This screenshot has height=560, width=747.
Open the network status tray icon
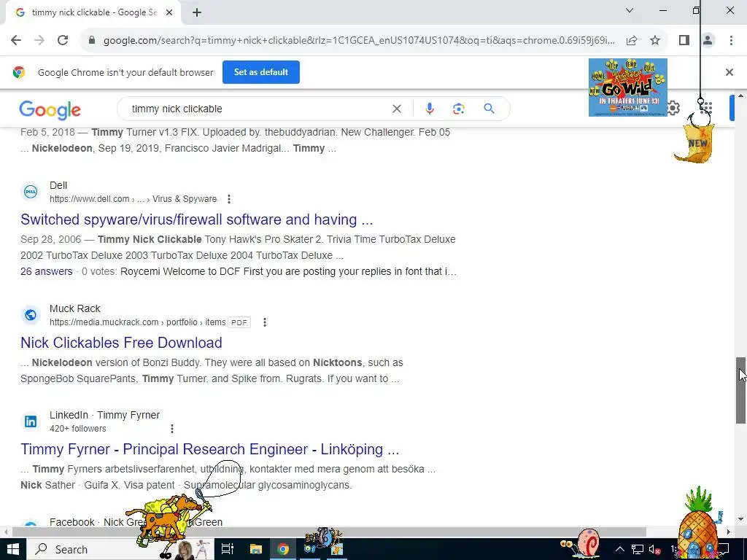[638, 549]
